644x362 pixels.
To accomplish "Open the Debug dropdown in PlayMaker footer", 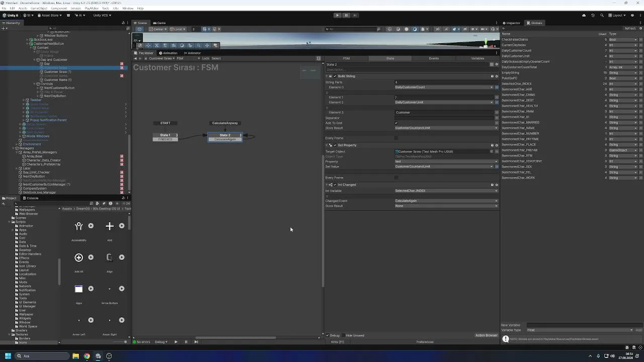I will [161, 342].
